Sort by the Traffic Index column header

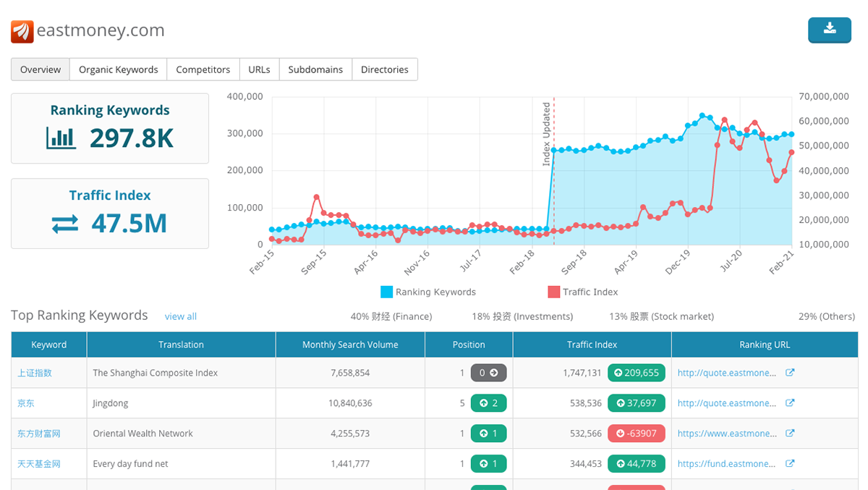[x=592, y=345]
